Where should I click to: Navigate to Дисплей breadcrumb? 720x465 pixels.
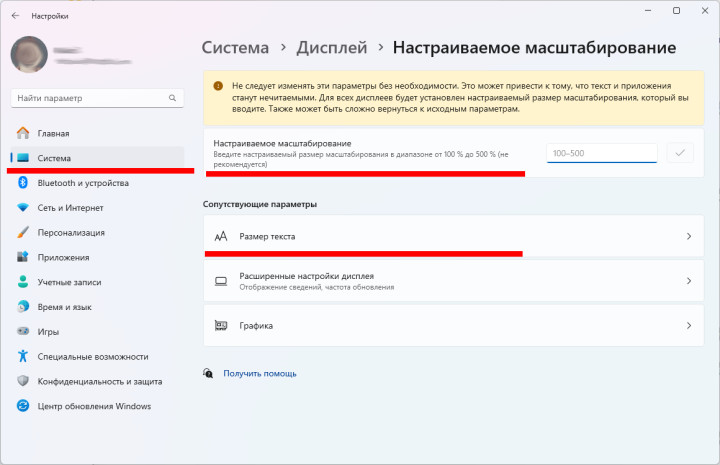click(x=331, y=47)
